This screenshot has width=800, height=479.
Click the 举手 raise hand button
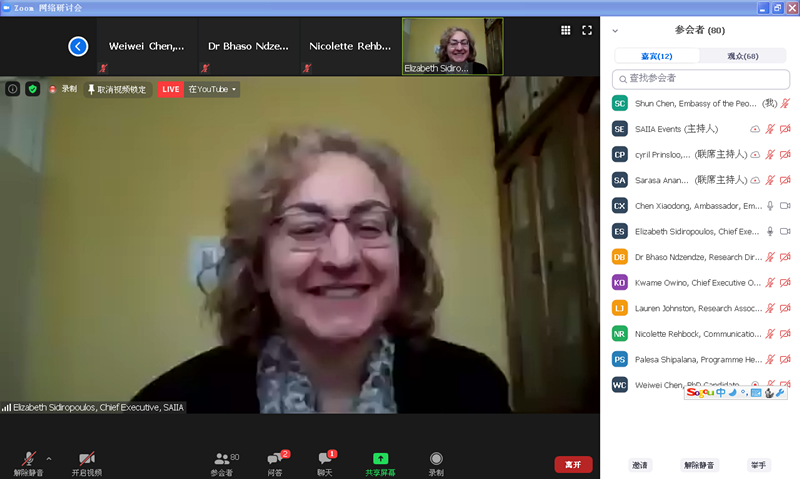[760, 465]
